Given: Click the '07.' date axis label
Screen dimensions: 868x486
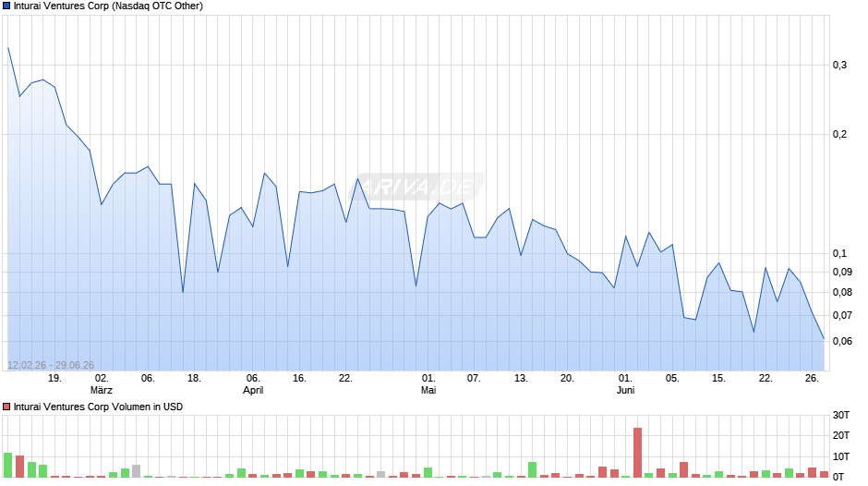Looking at the screenshot, I should click(x=474, y=378).
